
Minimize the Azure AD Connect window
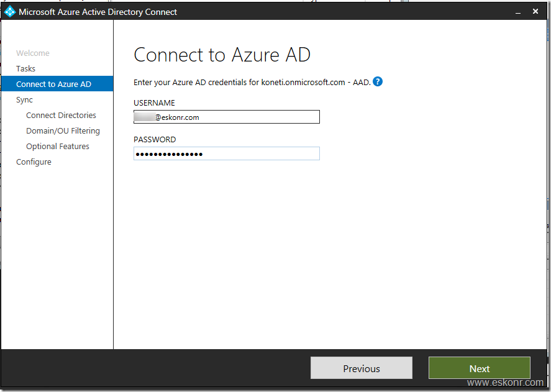518,12
